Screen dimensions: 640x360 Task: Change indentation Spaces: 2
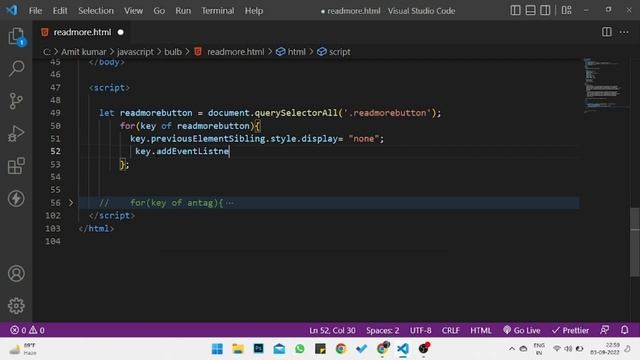382,330
